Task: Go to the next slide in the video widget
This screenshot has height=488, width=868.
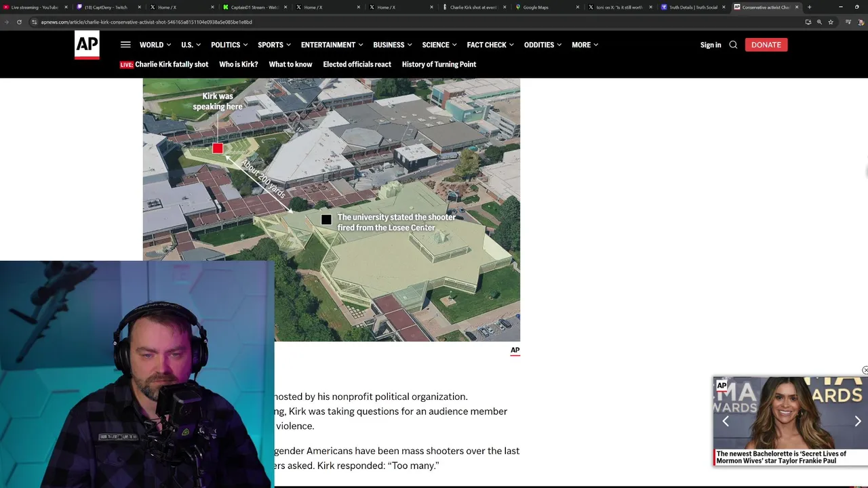Action: [x=857, y=422]
